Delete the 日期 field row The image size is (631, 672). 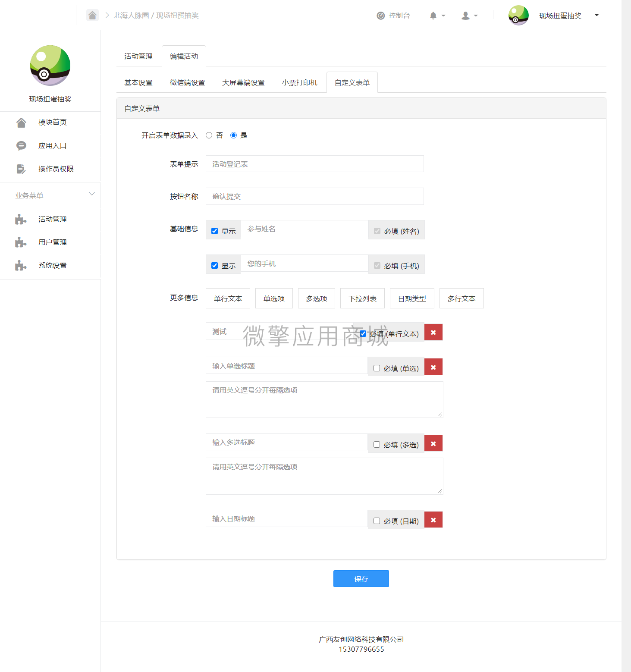433,520
